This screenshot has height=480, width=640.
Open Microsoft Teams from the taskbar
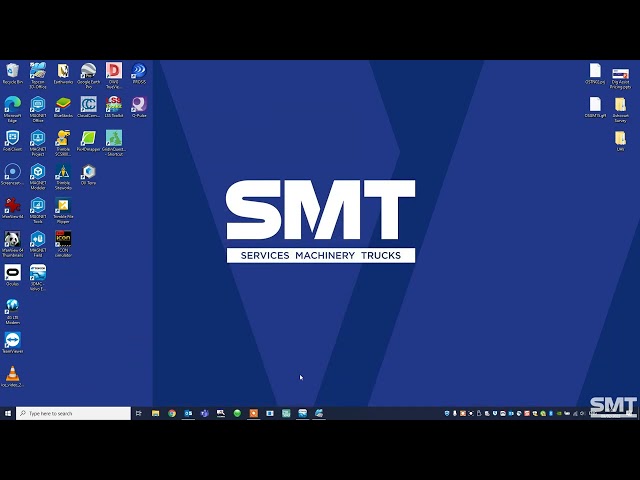point(204,413)
